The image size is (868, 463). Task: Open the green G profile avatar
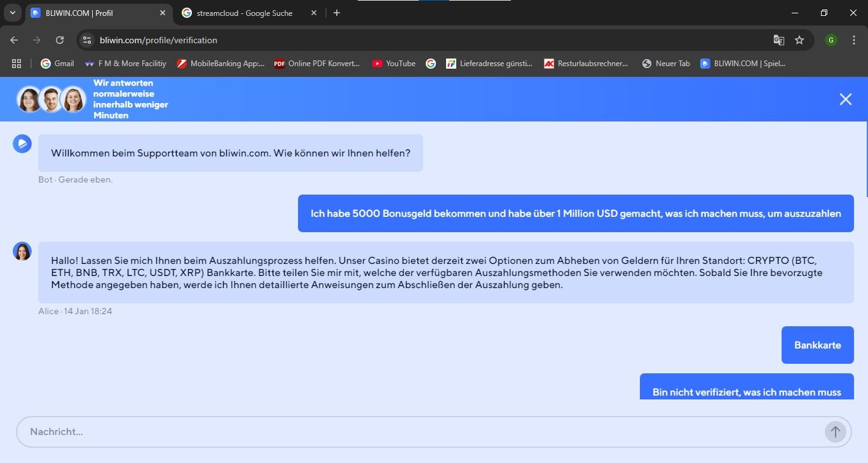pyautogui.click(x=831, y=40)
